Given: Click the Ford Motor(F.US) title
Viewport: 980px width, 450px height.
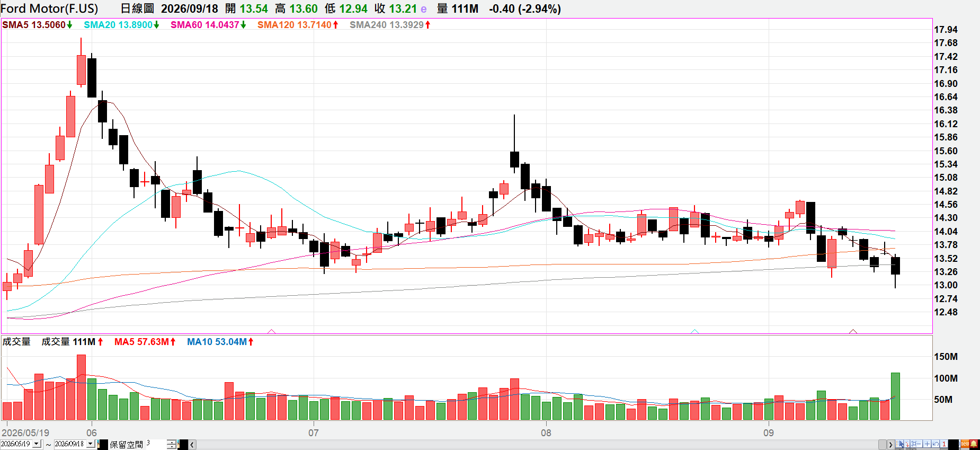Looking at the screenshot, I should (x=49, y=8).
